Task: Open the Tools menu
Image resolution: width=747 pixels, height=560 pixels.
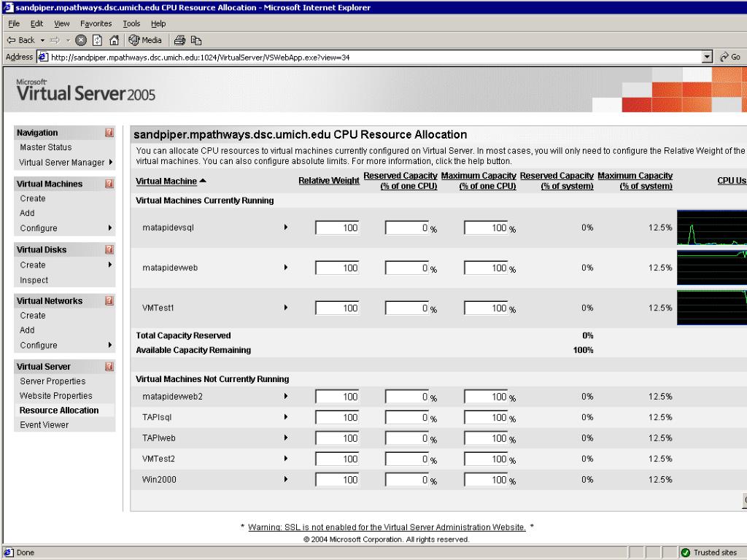Action: pos(131,23)
